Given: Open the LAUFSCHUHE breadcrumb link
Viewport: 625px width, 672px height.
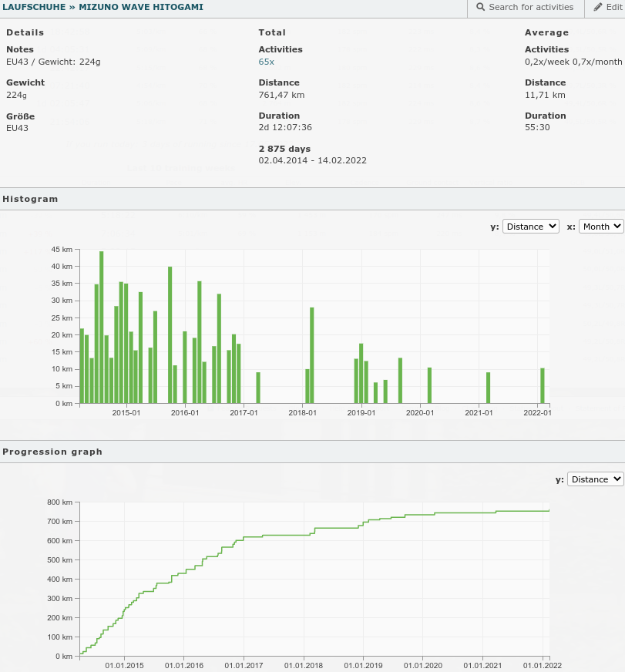Looking at the screenshot, I should [34, 7].
